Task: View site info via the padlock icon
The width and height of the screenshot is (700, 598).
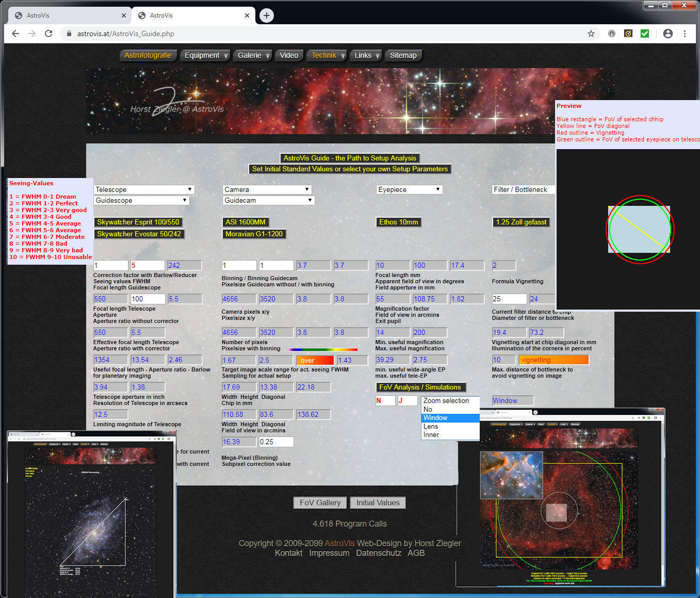Action: (x=68, y=34)
